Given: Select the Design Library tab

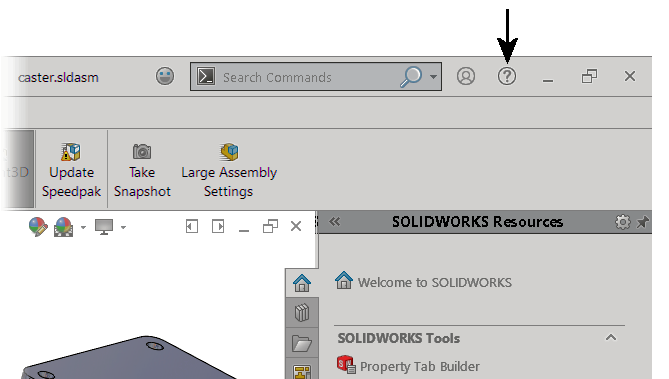Looking at the screenshot, I should pyautogui.click(x=302, y=313).
